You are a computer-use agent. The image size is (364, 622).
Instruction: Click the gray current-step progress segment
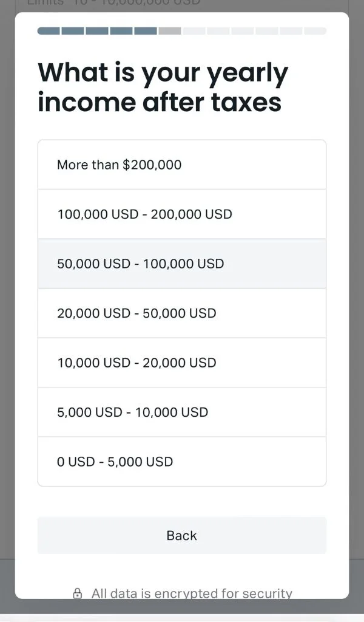(x=170, y=31)
